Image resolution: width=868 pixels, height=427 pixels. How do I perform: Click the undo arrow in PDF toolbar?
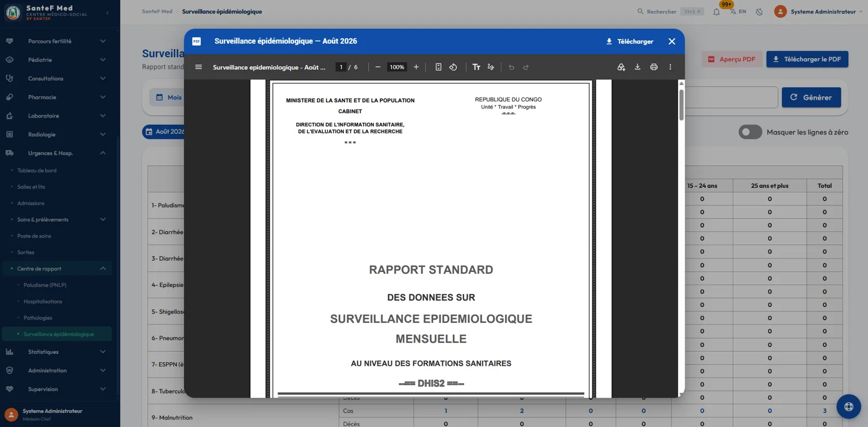(511, 67)
